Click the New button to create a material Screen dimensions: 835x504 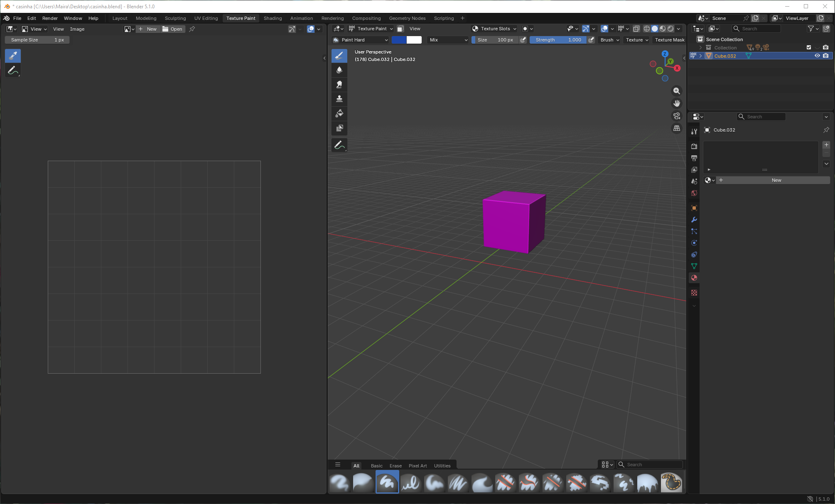[776, 180]
